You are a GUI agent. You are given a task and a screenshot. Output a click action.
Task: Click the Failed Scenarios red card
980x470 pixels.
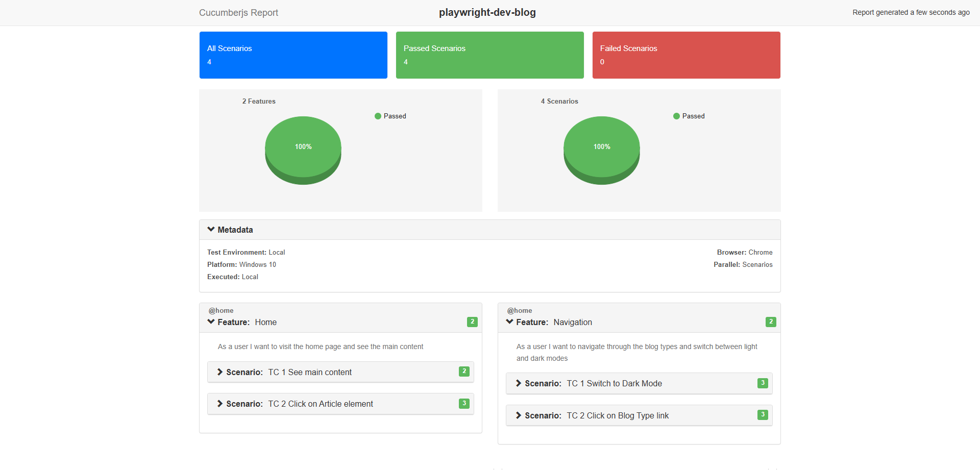(x=685, y=55)
